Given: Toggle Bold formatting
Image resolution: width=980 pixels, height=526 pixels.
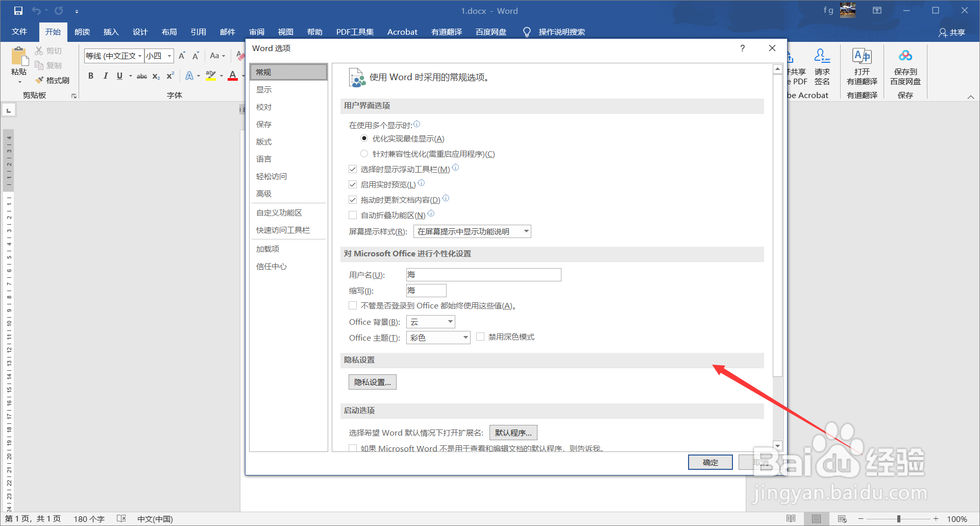Looking at the screenshot, I should (x=91, y=76).
